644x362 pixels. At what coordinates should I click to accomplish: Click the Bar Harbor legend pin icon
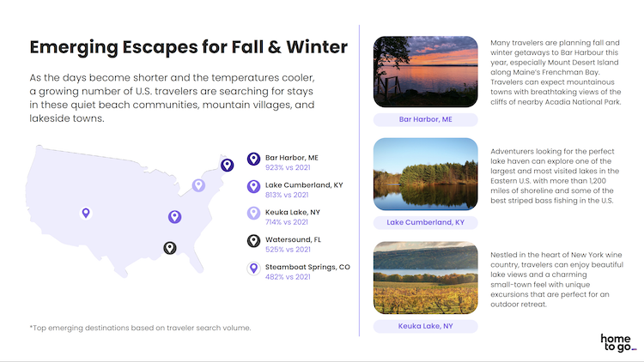coord(253,159)
